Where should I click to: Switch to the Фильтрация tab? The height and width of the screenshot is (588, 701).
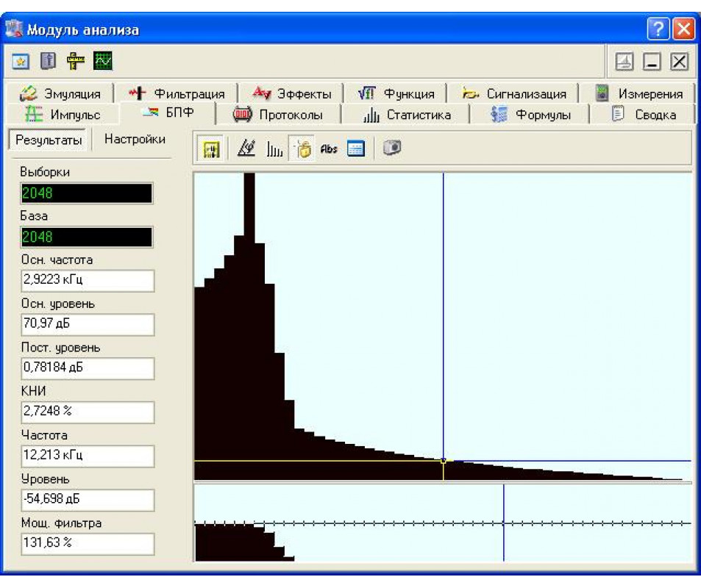177,94
